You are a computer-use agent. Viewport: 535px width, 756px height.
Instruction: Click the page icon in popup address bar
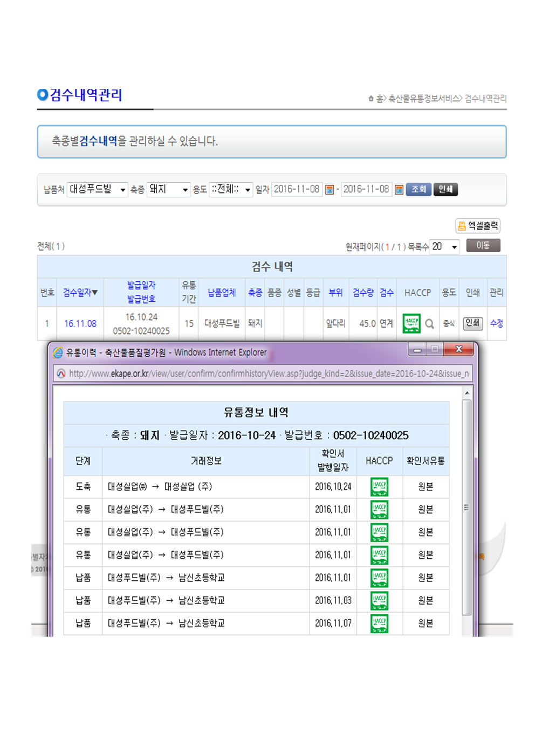click(61, 373)
